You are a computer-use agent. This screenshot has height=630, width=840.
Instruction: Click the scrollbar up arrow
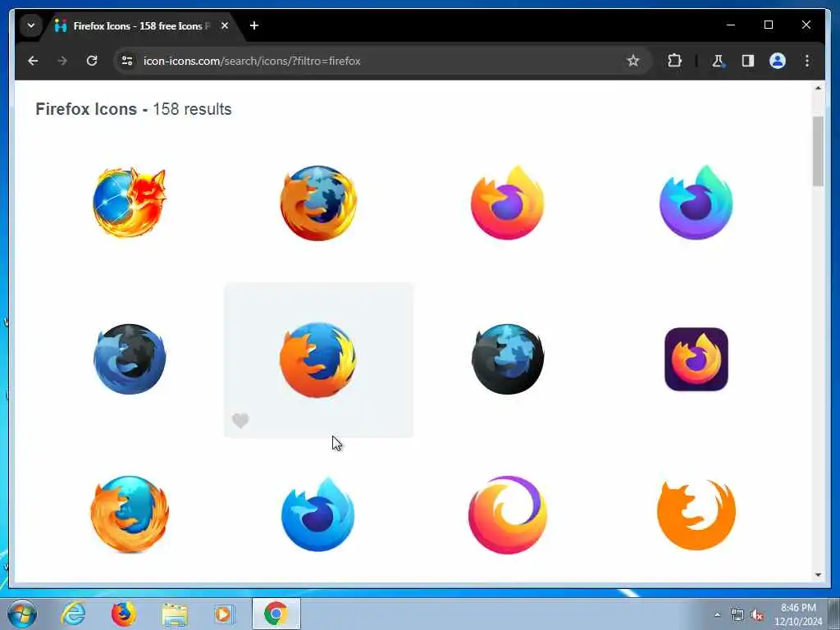(818, 88)
